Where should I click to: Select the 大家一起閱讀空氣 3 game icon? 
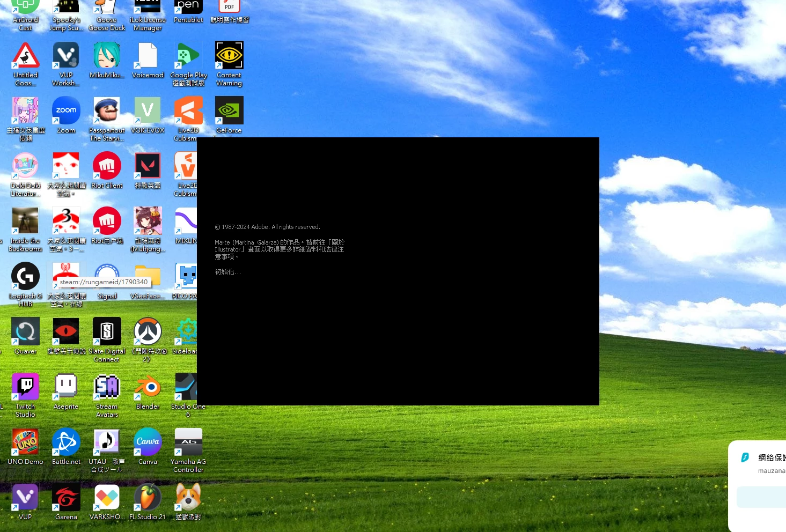[x=66, y=230]
